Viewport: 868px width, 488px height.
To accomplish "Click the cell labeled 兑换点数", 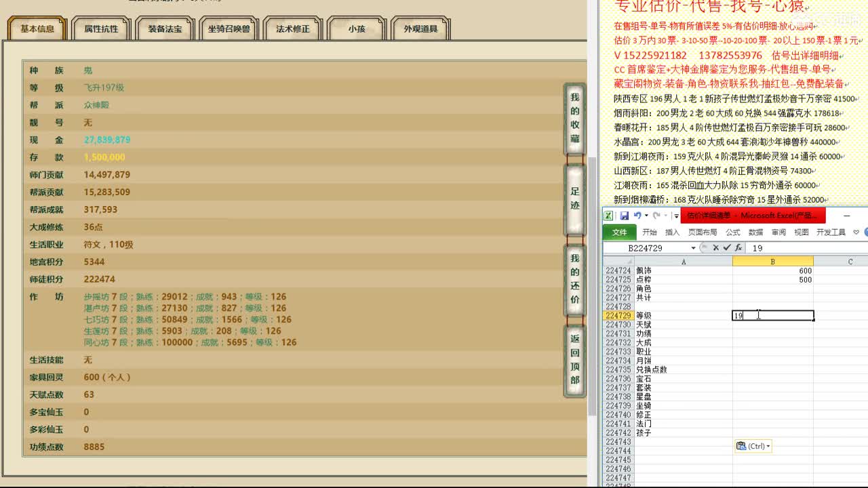I will click(x=683, y=369).
